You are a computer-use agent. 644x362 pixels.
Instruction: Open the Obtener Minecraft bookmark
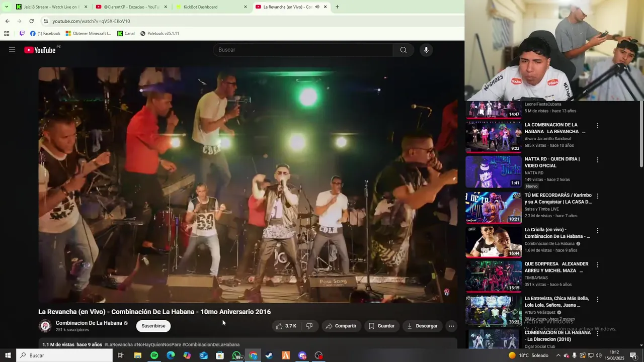click(x=88, y=34)
